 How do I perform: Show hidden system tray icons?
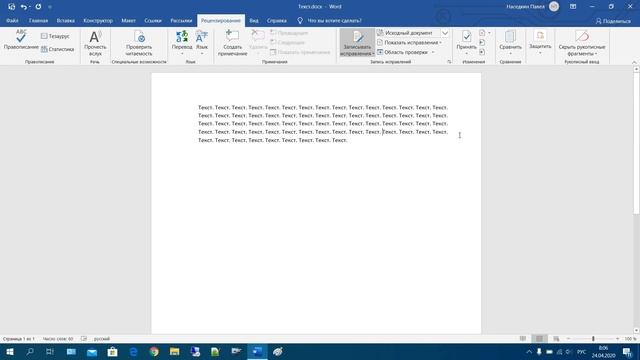point(529,351)
